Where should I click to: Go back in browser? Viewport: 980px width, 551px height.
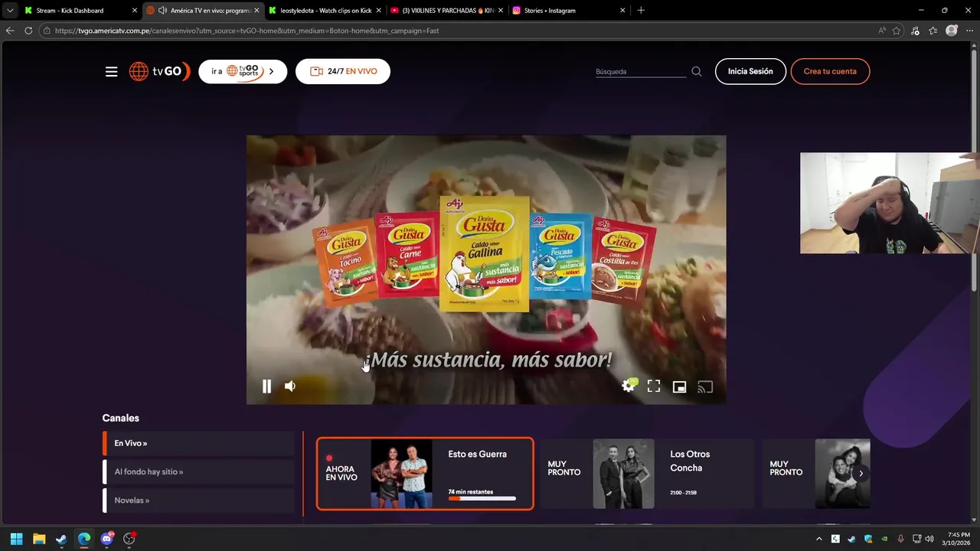pyautogui.click(x=10, y=31)
